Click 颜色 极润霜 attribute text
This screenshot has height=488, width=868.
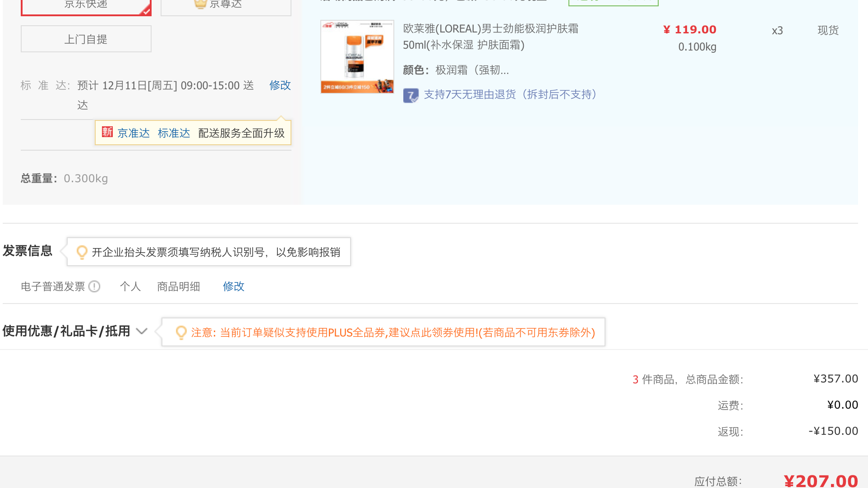point(456,70)
